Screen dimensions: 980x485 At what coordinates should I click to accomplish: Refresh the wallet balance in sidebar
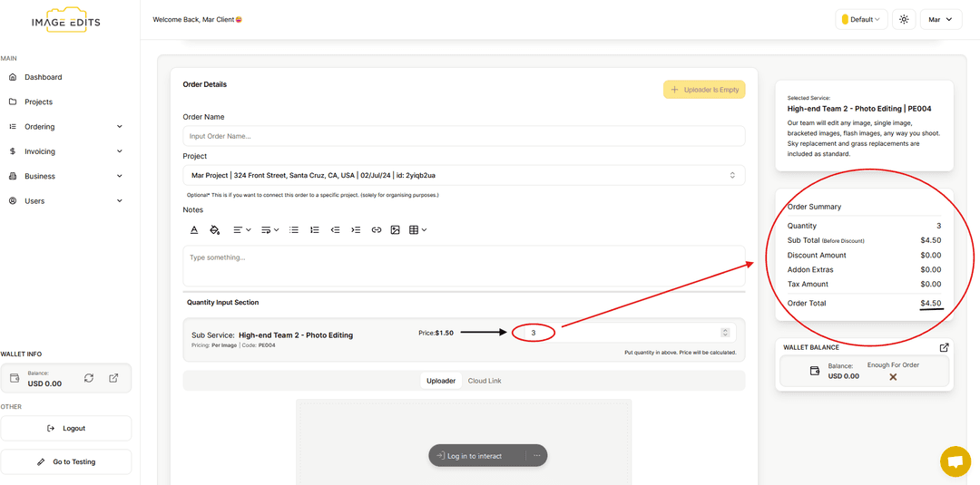point(89,378)
